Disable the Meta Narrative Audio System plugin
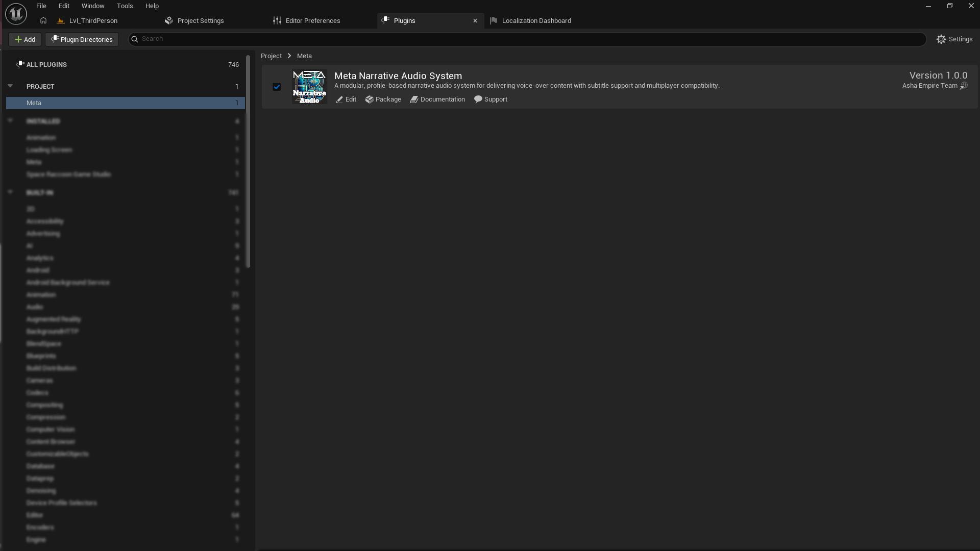The height and width of the screenshot is (551, 980). pyautogui.click(x=276, y=87)
